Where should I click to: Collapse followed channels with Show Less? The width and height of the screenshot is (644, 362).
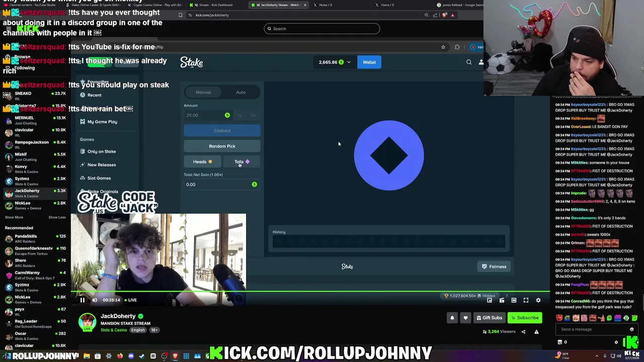click(x=57, y=217)
